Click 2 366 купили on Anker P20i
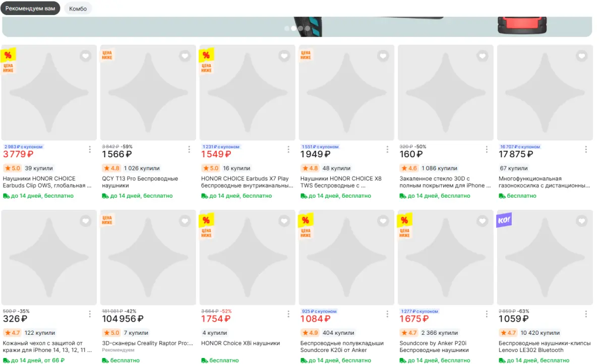The height and width of the screenshot is (364, 605). point(440,333)
